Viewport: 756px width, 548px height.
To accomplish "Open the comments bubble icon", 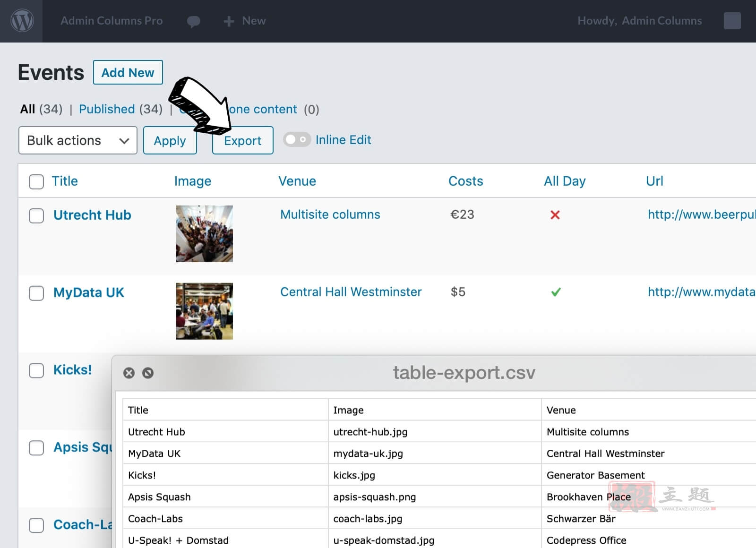I will click(194, 21).
